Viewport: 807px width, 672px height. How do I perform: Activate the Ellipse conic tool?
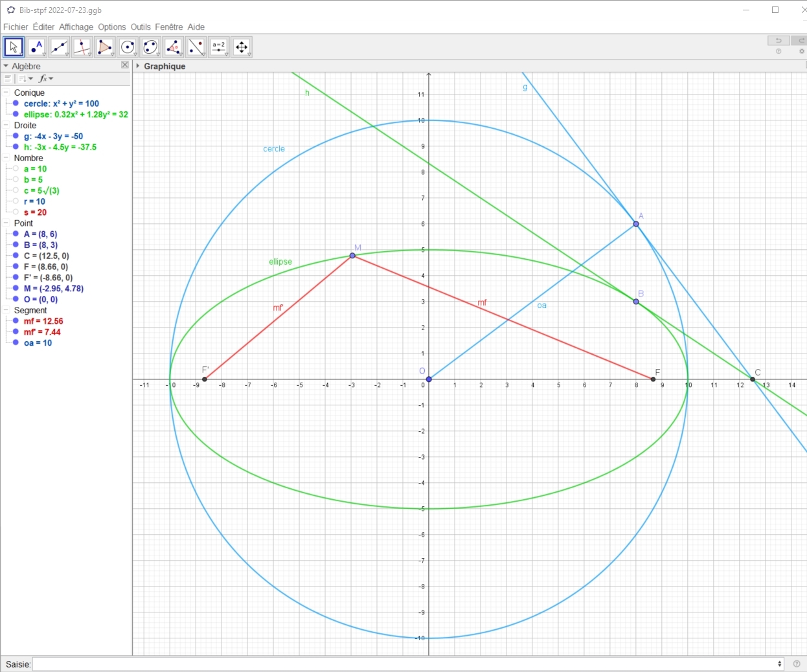150,47
